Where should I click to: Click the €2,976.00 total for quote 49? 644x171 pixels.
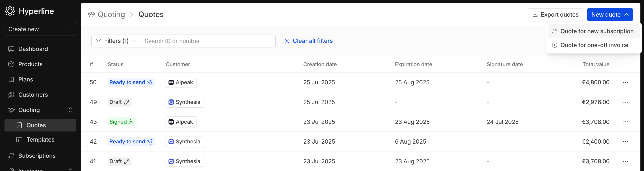[x=596, y=102]
